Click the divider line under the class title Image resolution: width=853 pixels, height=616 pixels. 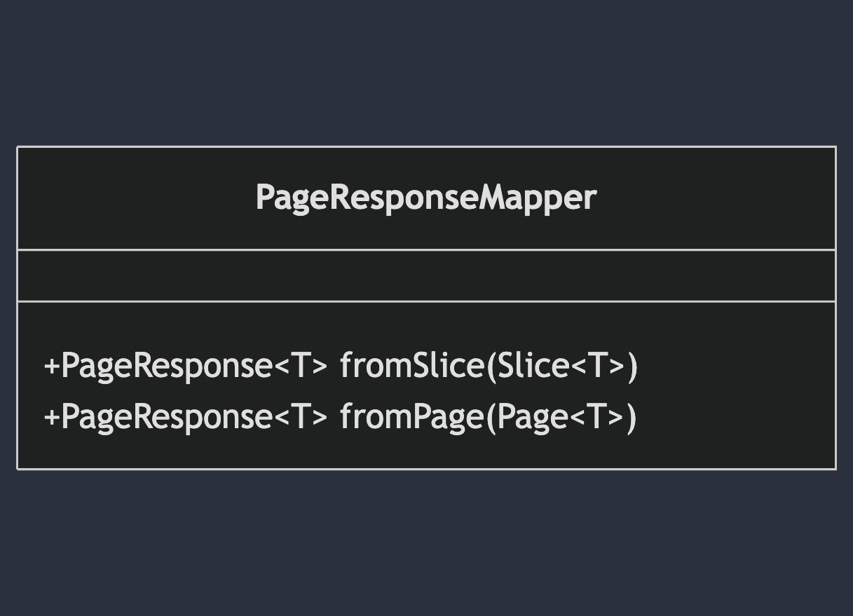tap(425, 249)
